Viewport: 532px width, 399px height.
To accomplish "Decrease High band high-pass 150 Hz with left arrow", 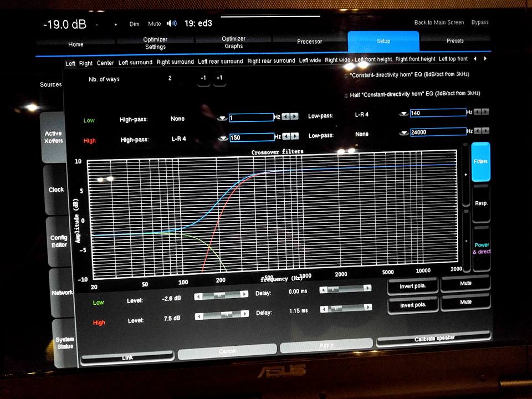I will 287,136.
